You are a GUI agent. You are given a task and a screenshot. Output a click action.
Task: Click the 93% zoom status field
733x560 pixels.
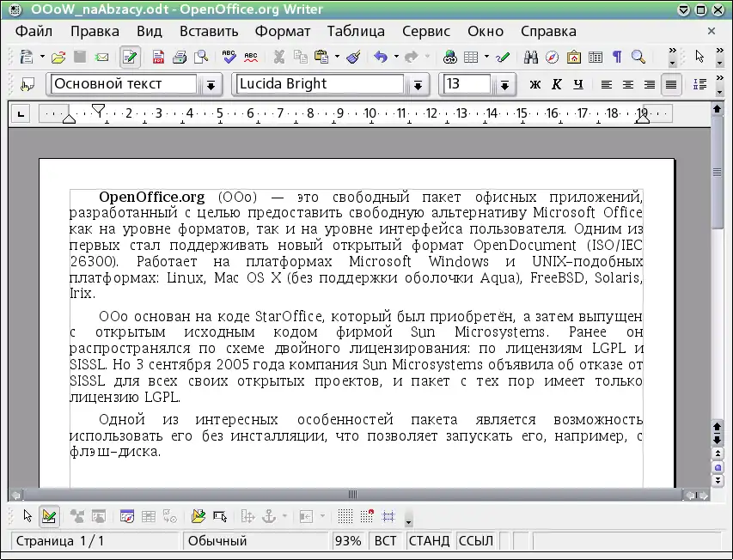pyautogui.click(x=348, y=541)
